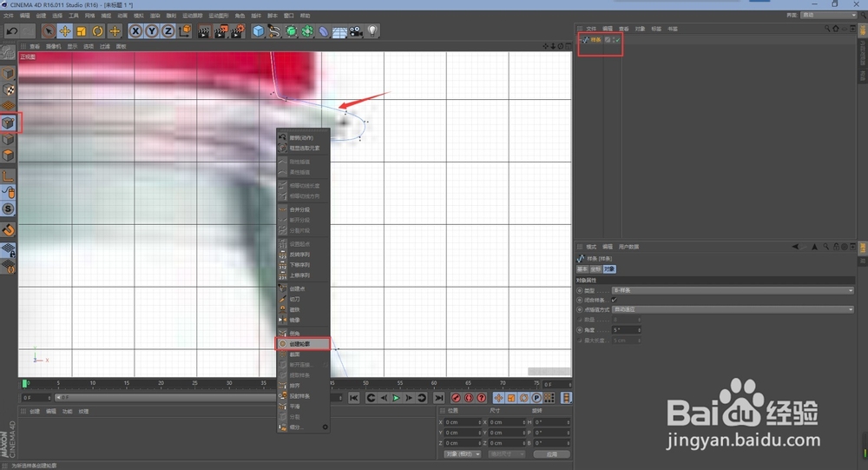
Task: Toggle the 类型 animation radio dot
Action: click(580, 290)
